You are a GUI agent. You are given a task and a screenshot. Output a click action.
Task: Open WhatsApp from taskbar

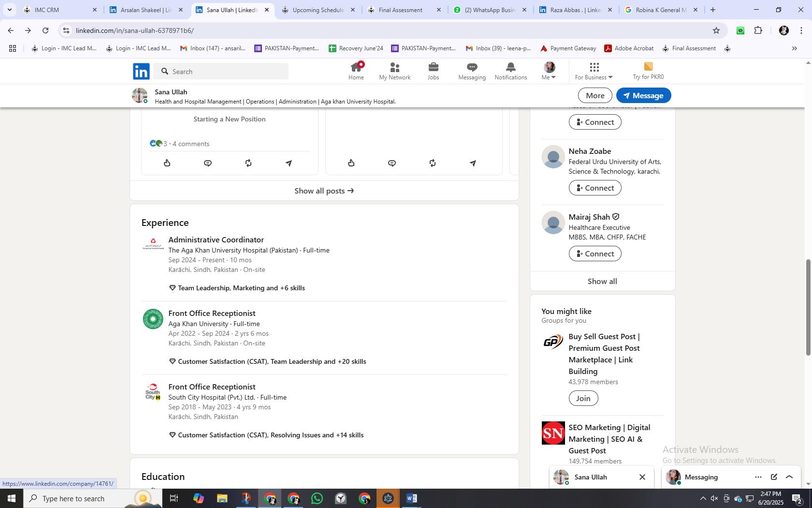coord(317,498)
